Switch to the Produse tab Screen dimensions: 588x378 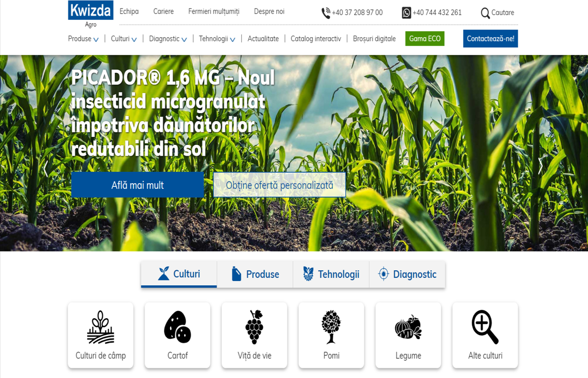click(x=255, y=274)
